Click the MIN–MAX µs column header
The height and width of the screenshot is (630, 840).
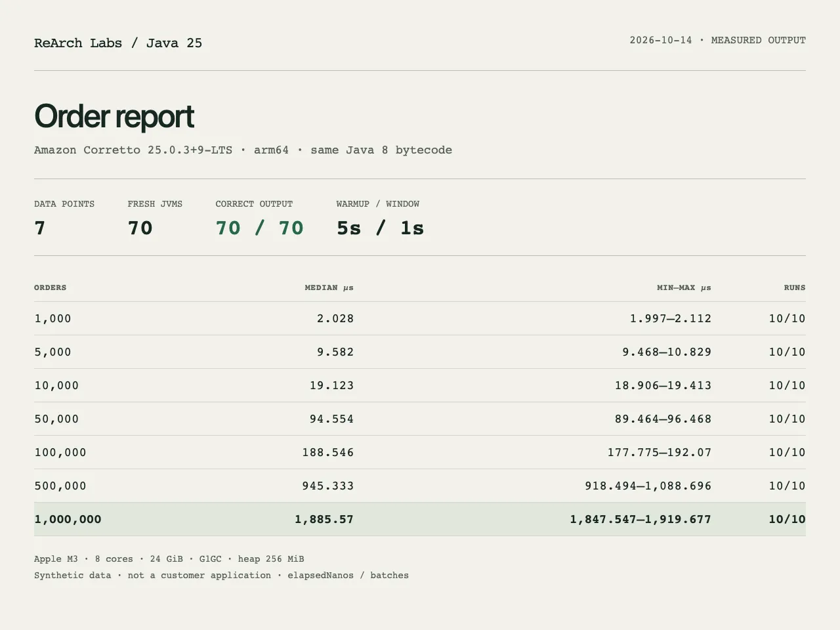click(684, 287)
